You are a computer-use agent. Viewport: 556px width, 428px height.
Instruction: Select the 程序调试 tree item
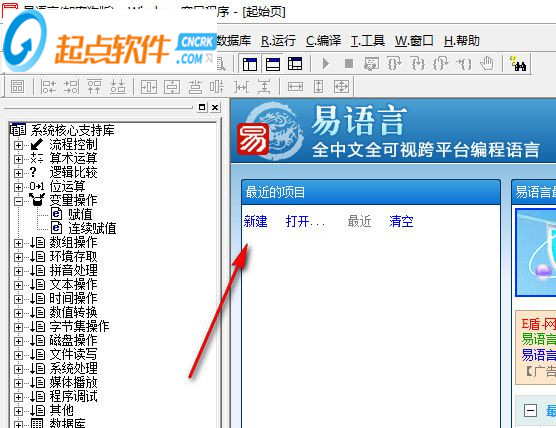(73, 397)
